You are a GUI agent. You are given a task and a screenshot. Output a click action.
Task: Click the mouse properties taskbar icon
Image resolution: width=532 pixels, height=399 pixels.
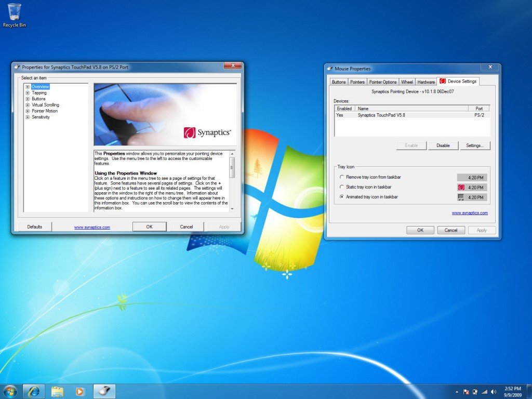point(104,391)
